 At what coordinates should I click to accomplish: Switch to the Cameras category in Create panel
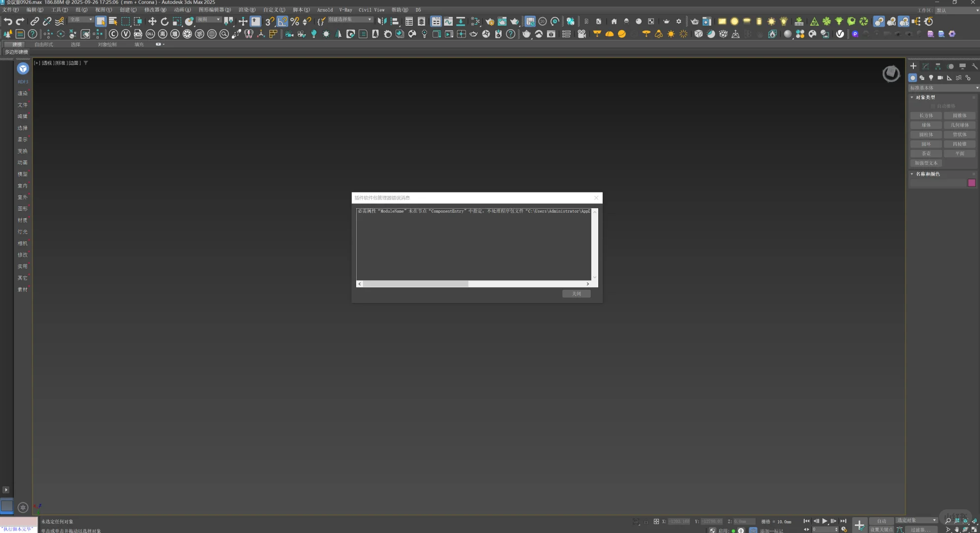[941, 78]
